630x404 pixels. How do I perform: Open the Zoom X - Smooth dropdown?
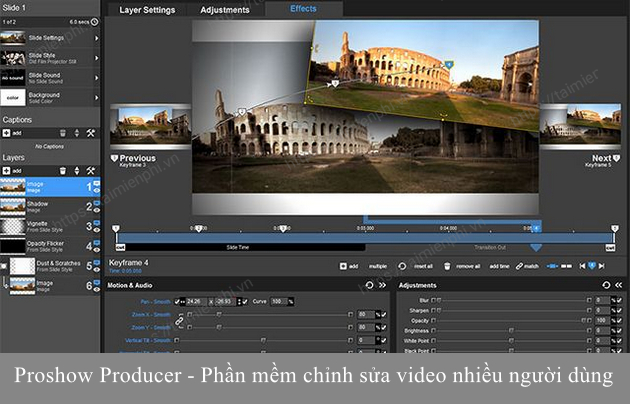(x=151, y=315)
